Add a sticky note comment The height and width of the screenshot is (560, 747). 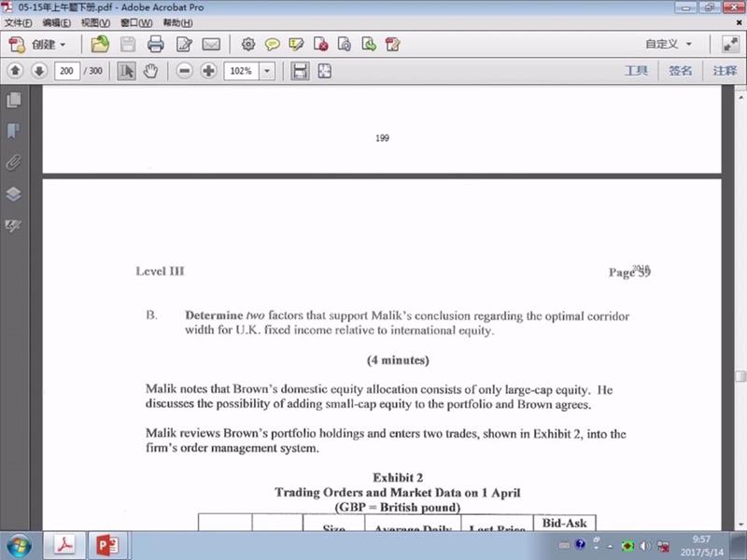[x=272, y=45]
